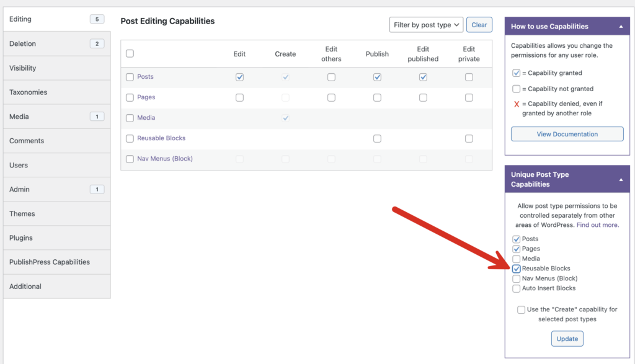Enable Use the Create capability option
The width and height of the screenshot is (635, 364).
(522, 309)
